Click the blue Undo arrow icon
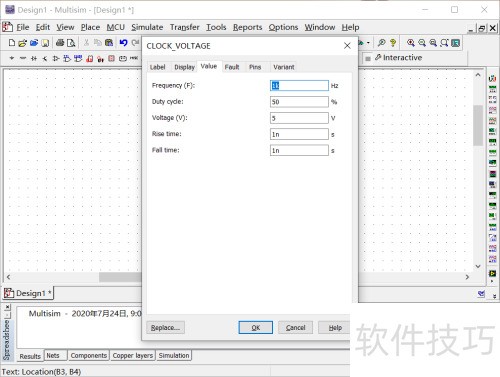The image size is (500, 377). pos(124,43)
